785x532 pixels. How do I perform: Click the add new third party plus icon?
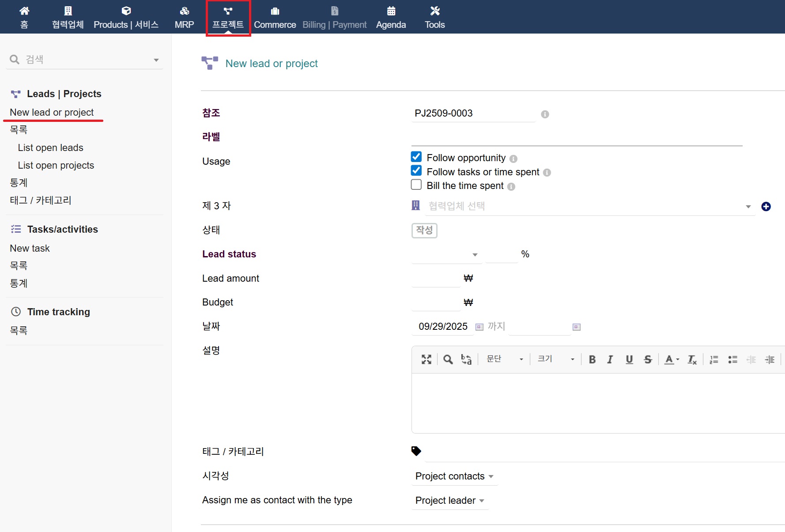click(x=766, y=207)
